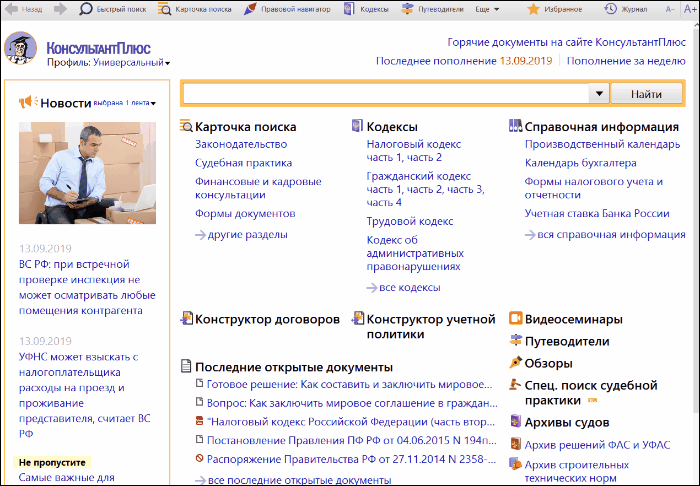The image size is (700, 486).
Task: Click the Карточка поиска section icon
Action: click(186, 126)
